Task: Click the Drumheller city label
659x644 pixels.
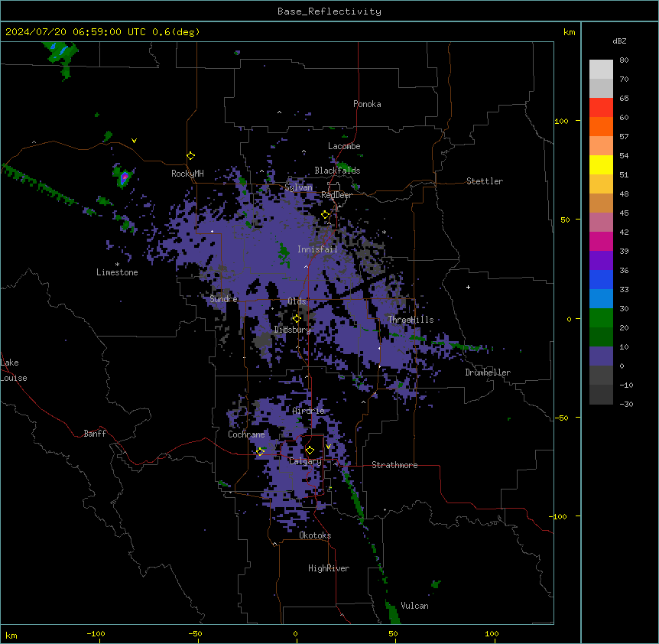Action: [488, 372]
